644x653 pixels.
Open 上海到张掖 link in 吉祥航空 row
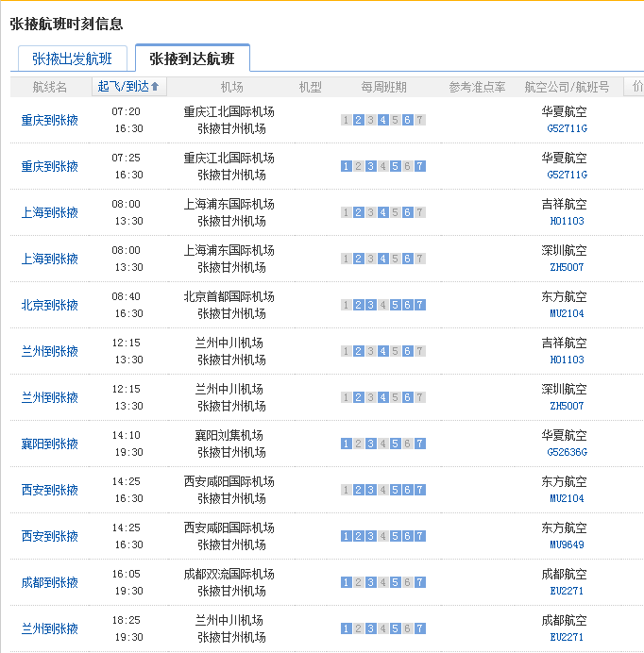click(x=50, y=213)
